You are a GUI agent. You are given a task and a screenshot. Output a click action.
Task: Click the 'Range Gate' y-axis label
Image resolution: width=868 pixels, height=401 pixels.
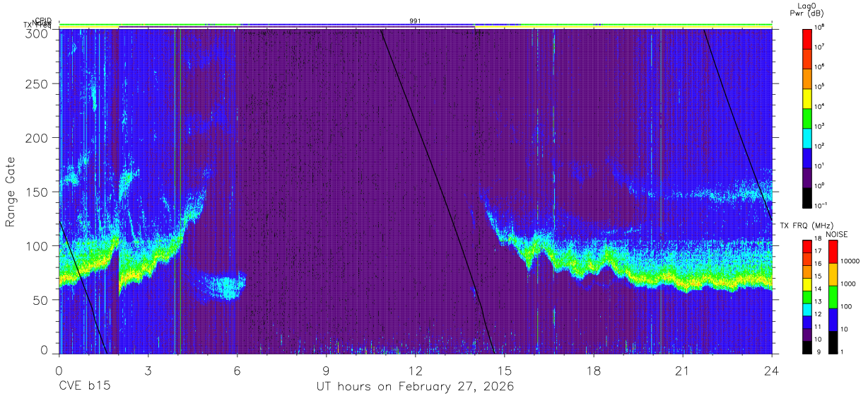tap(11, 192)
